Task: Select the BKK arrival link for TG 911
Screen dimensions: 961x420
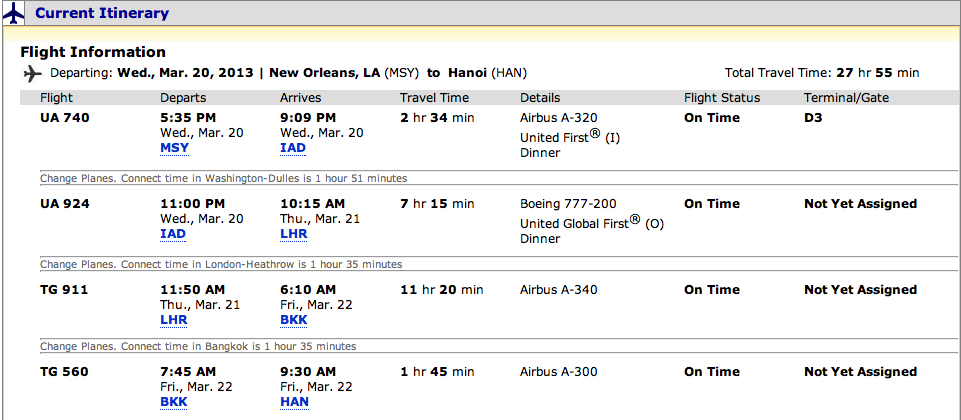Action: tap(294, 320)
